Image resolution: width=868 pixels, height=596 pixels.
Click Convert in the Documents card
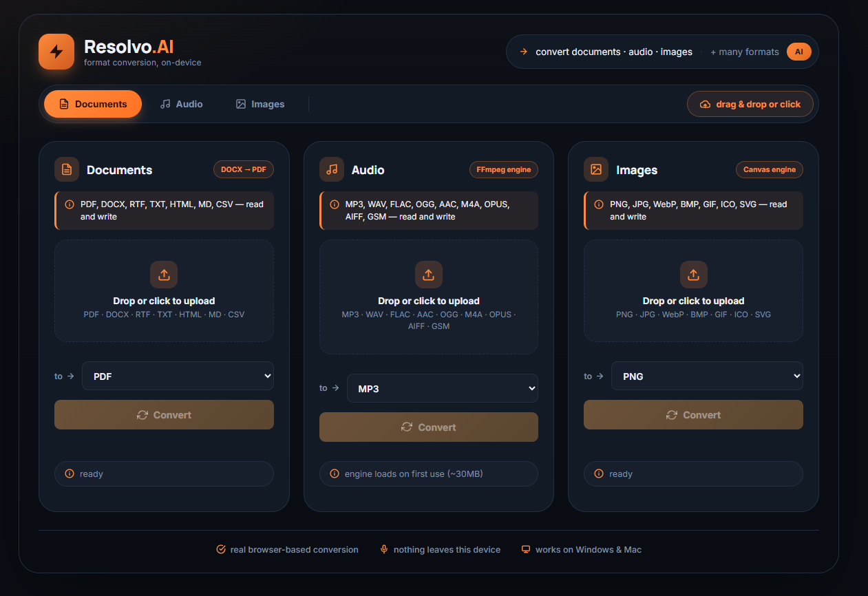coord(164,415)
